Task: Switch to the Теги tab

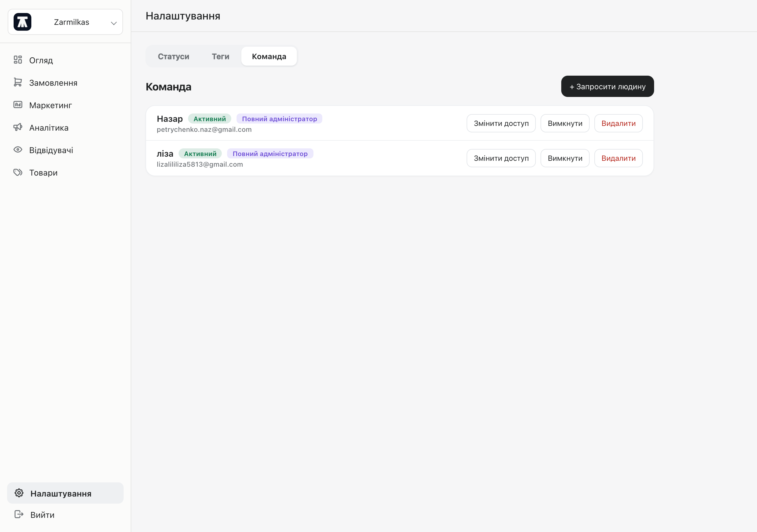Action: coord(220,56)
